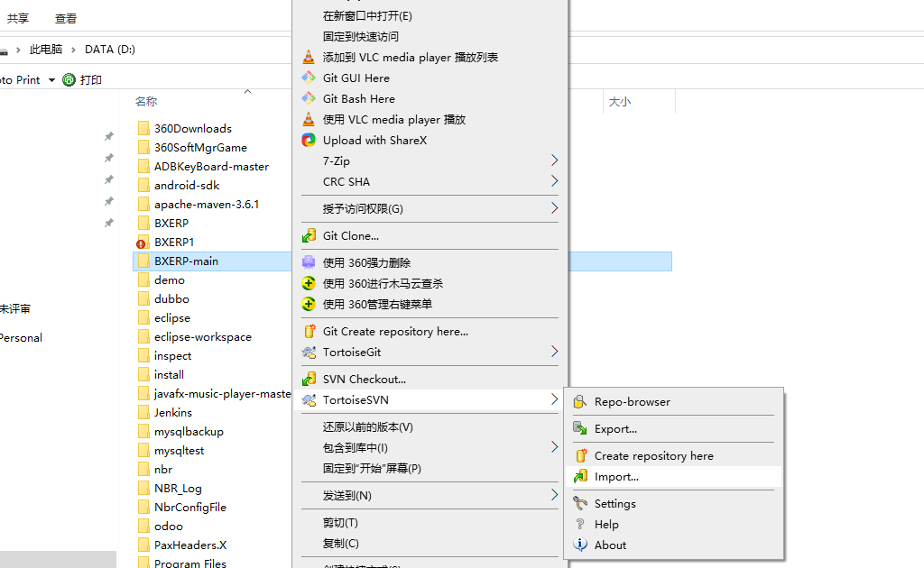The width and height of the screenshot is (924, 568).
Task: Expand the 包含到库中(I) submenu arrow
Action: 554,447
